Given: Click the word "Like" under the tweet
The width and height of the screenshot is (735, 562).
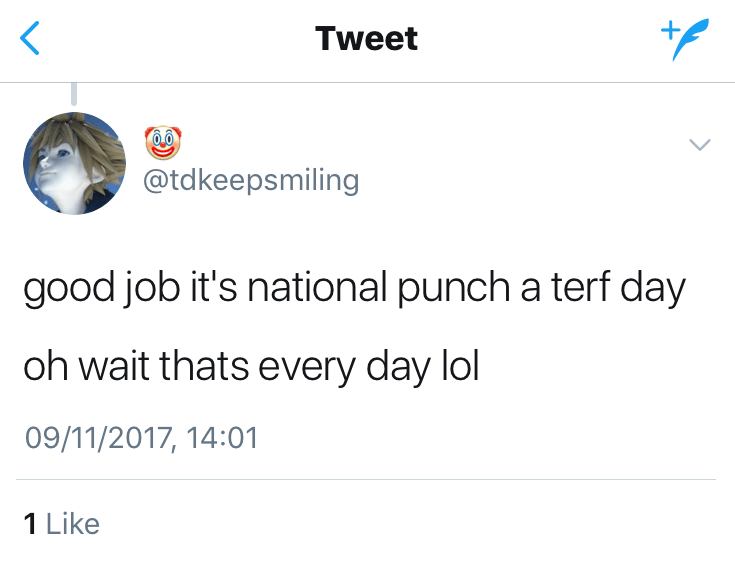Looking at the screenshot, I should pos(73,524).
